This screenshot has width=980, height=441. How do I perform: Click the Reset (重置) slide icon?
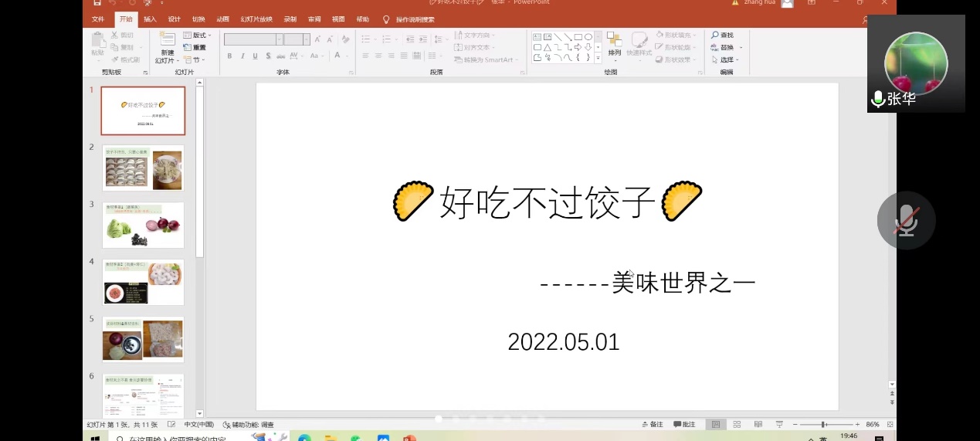[188, 48]
